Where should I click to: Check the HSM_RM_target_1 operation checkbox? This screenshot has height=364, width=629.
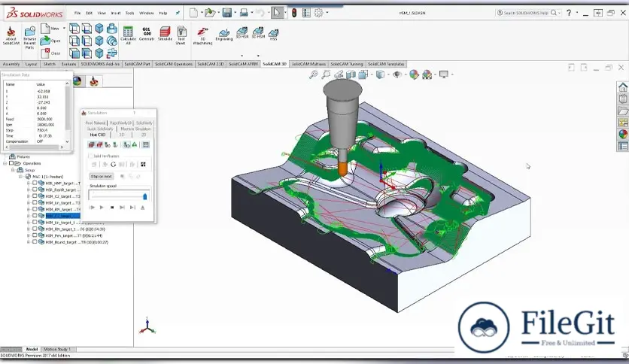coord(35,229)
